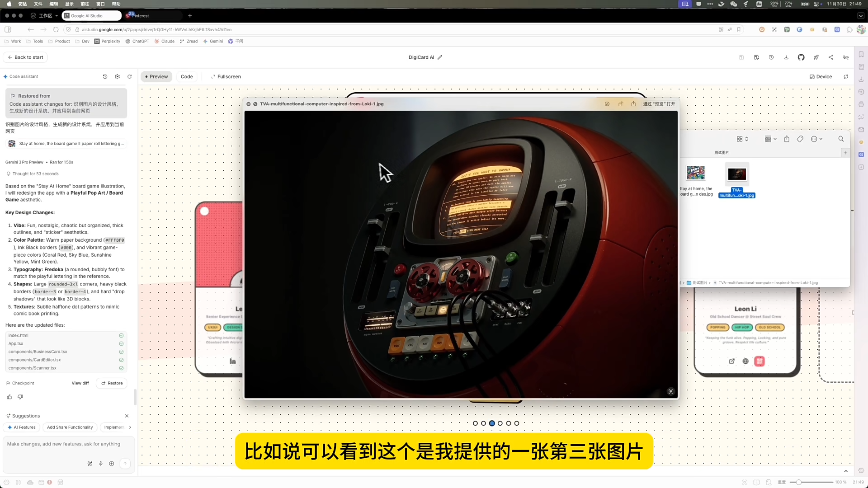868x488 pixels.
Task: Click the rocket deploy app icon
Action: [816, 57]
